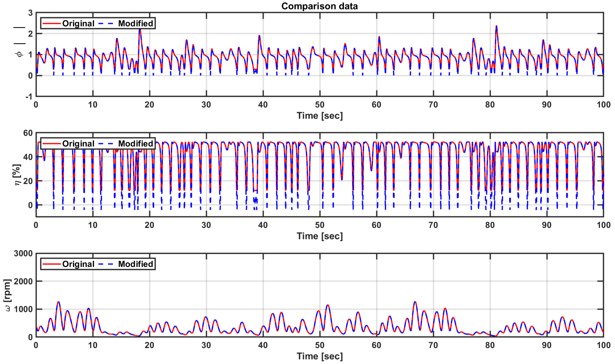Click the ω [rpm] y-axis label

point(7,295)
